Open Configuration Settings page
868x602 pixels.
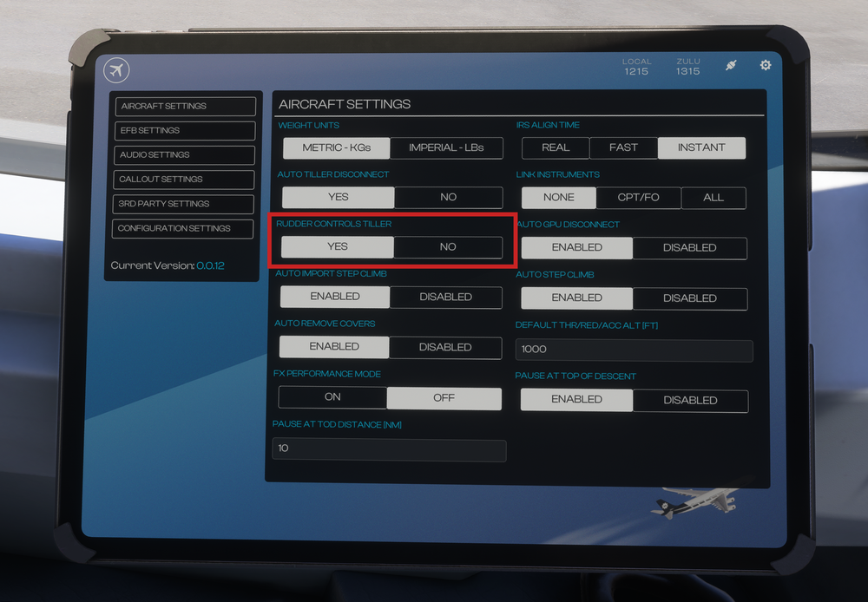coord(185,229)
